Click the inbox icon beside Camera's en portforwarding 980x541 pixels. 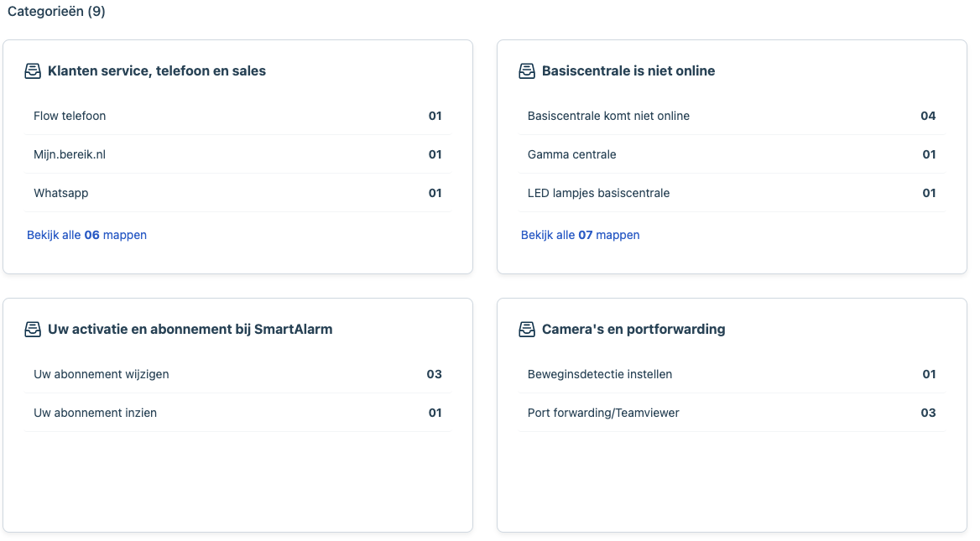pos(527,330)
